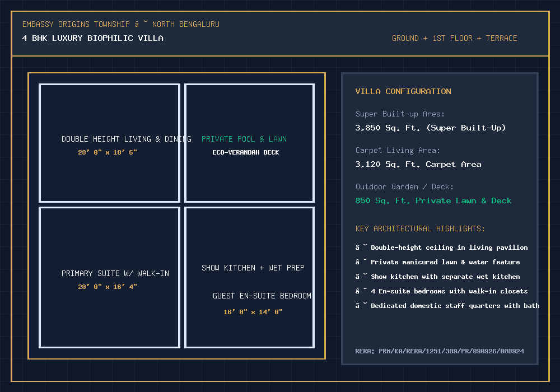The height and width of the screenshot is (392, 560).
Task: Click the '3,850 Sq. Ft. (Super Built-Up)' value
Action: pyautogui.click(x=430, y=128)
